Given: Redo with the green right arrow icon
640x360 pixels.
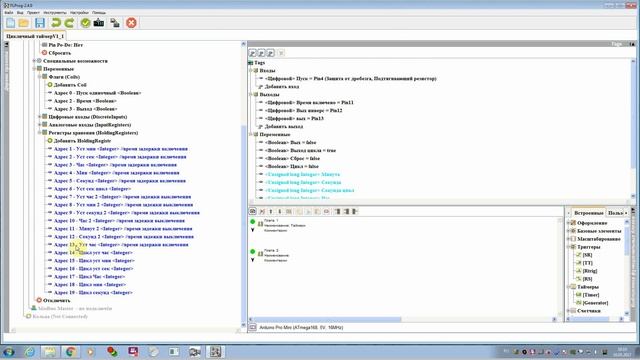Looking at the screenshot, I should (69, 23).
